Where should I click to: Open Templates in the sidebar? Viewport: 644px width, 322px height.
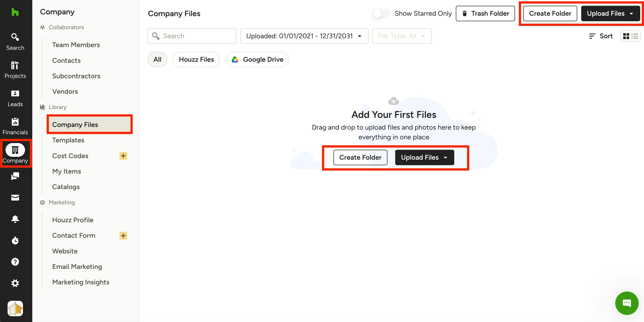(x=68, y=140)
